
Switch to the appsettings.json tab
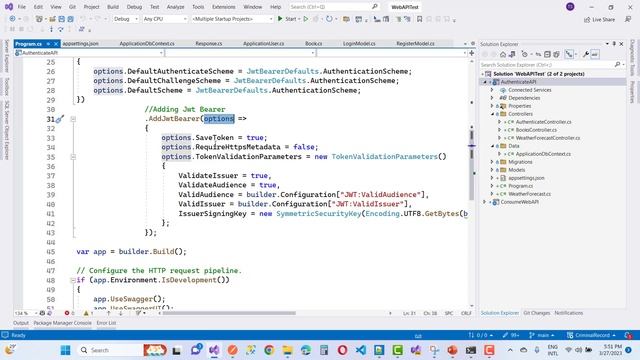click(x=80, y=44)
